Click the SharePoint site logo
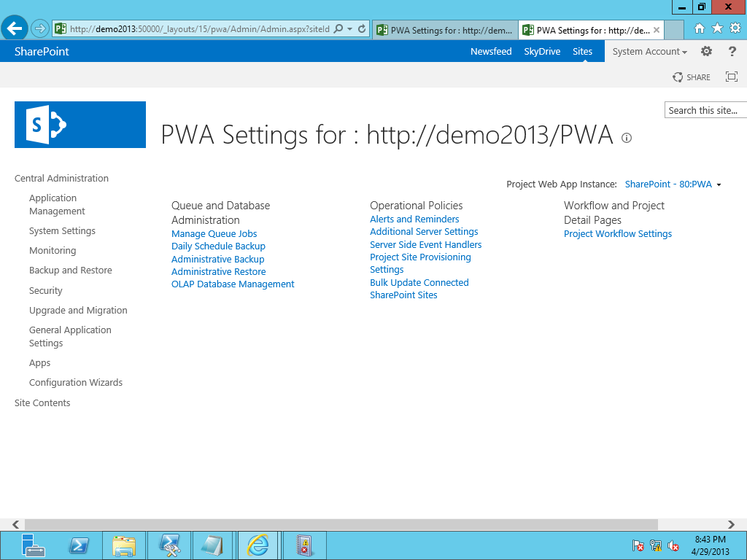This screenshot has height=560, width=747. pos(80,125)
